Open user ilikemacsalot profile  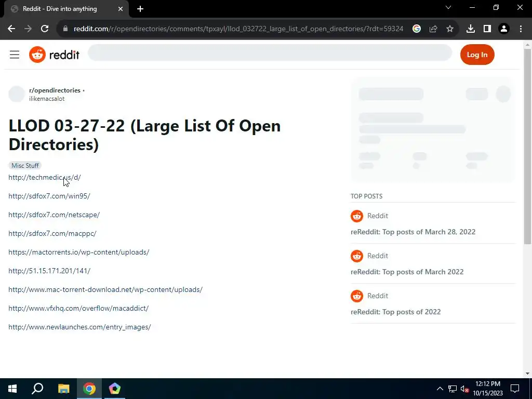[47, 99]
